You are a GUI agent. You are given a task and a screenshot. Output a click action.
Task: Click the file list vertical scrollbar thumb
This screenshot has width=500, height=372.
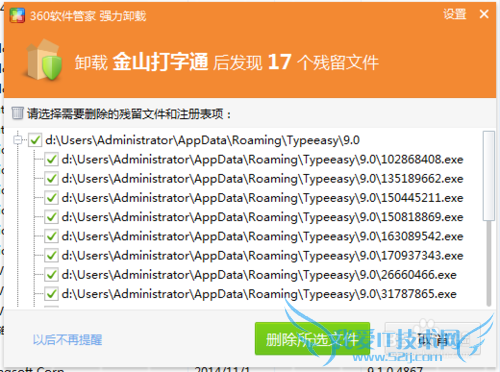(x=489, y=176)
